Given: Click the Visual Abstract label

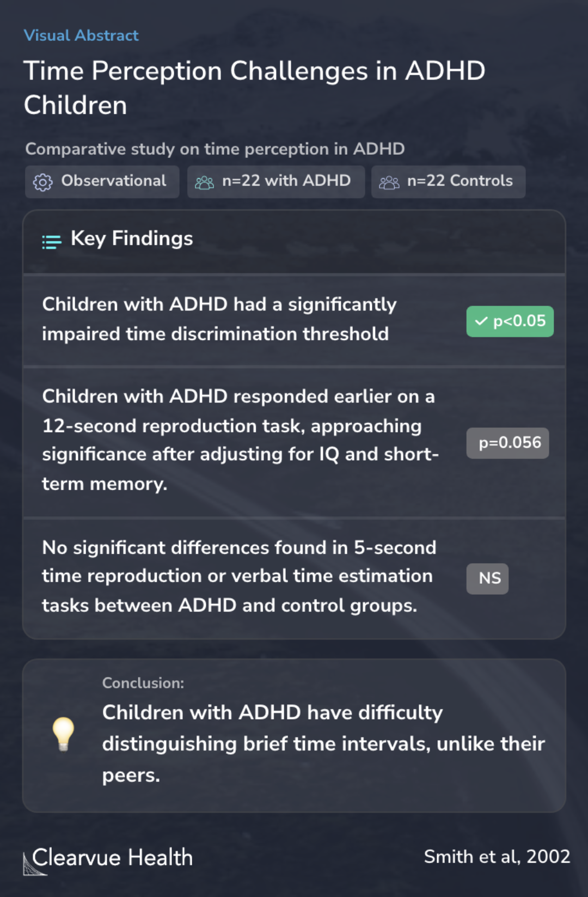Looking at the screenshot, I should (81, 35).
